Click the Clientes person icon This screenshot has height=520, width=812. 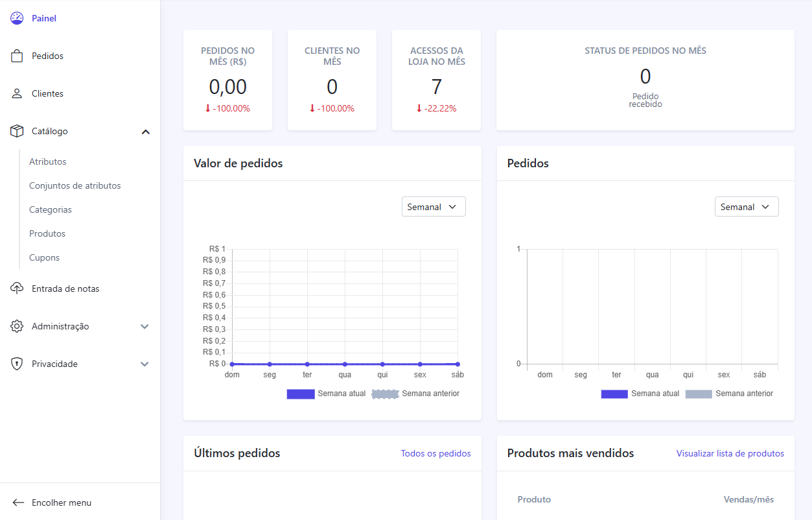click(x=17, y=94)
